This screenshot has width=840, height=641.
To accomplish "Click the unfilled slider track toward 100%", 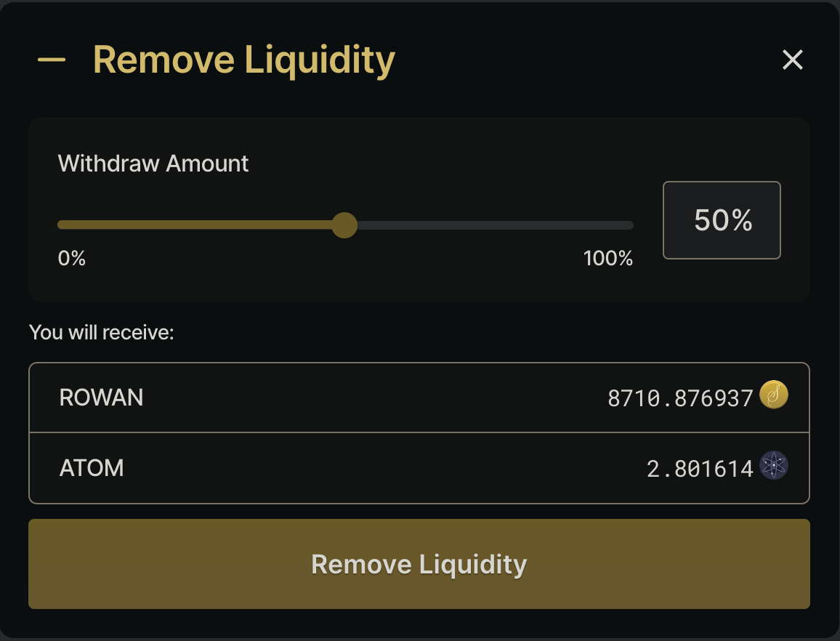I will 494,225.
